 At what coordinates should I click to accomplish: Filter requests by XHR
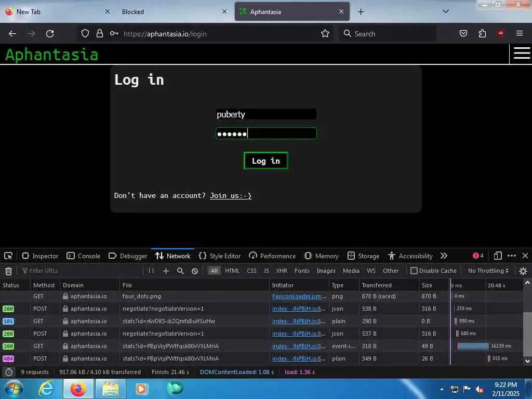(282, 271)
